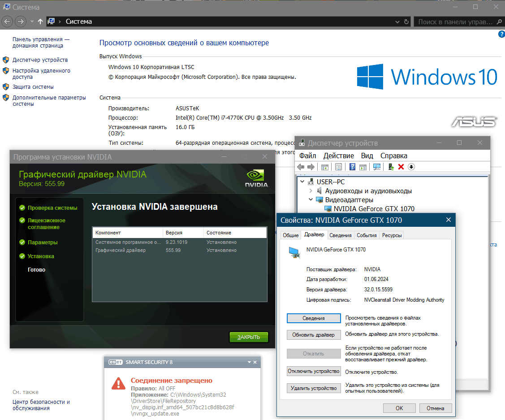Open recent locations dropdown in System window
Screen dimensions: 505x420
31,22
